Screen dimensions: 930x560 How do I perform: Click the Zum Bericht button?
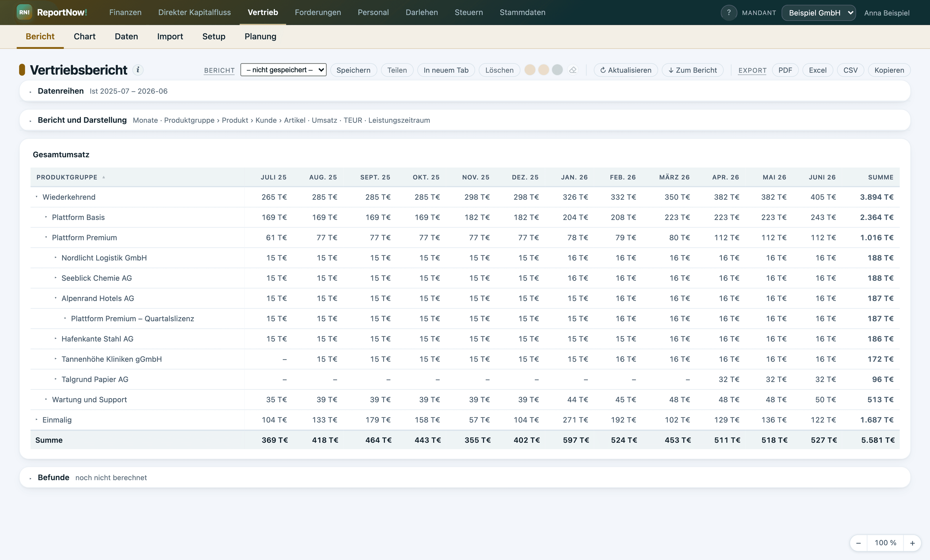(x=693, y=70)
